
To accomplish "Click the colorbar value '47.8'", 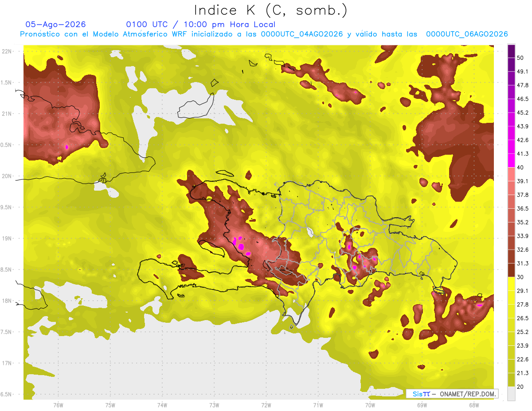I will (522, 85).
